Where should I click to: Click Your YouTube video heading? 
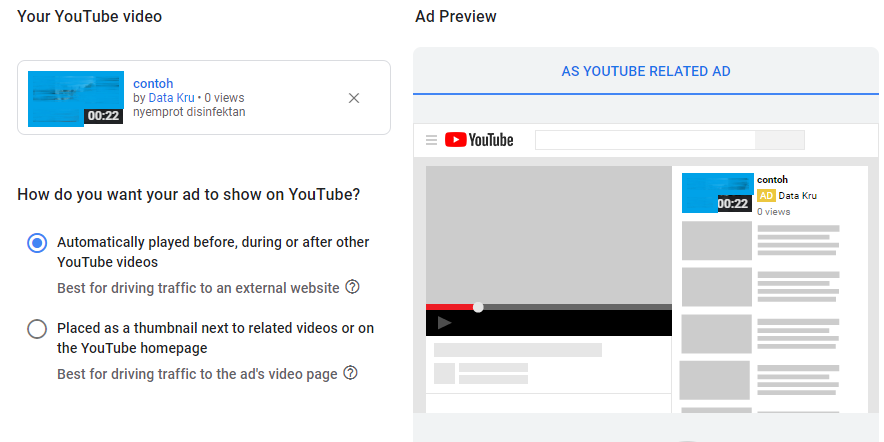click(90, 16)
